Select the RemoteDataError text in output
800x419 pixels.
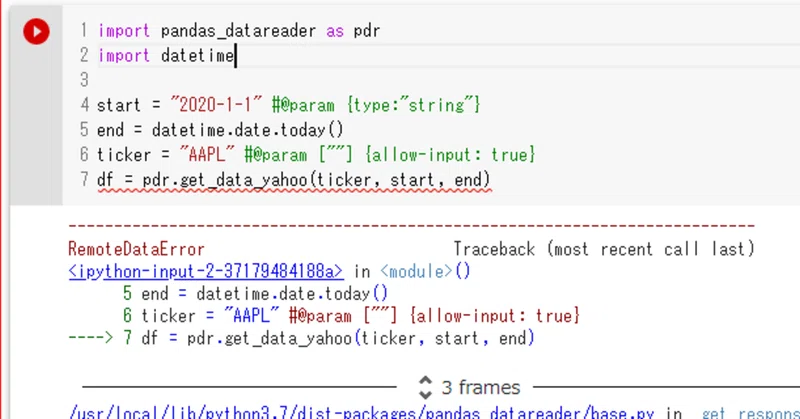click(x=136, y=249)
